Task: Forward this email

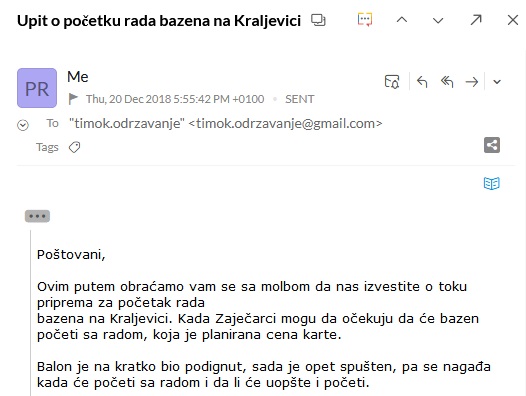Action: [472, 82]
